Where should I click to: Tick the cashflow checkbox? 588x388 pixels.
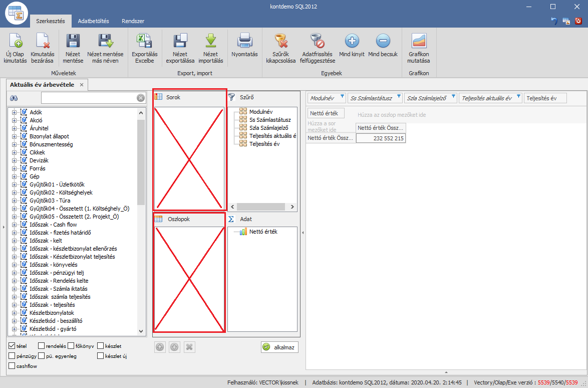[12, 366]
